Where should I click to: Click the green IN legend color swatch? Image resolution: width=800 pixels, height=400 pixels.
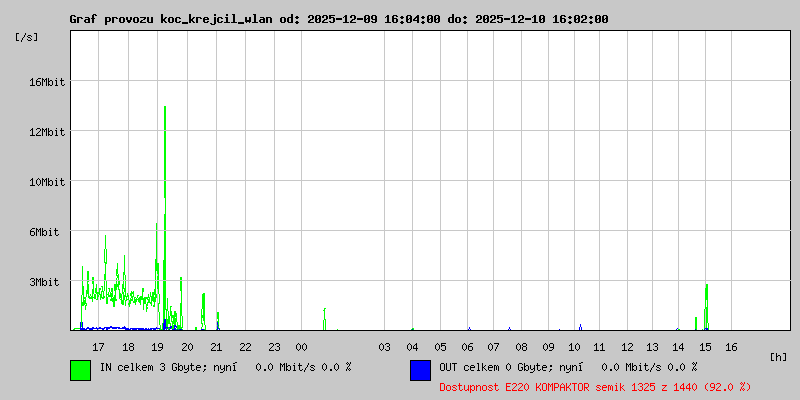coord(81,370)
